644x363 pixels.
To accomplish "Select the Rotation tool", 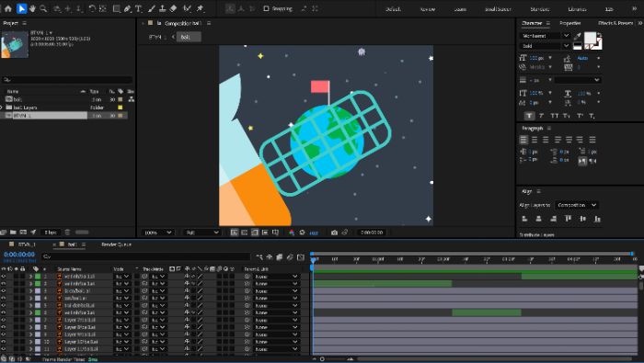I will (x=92, y=8).
